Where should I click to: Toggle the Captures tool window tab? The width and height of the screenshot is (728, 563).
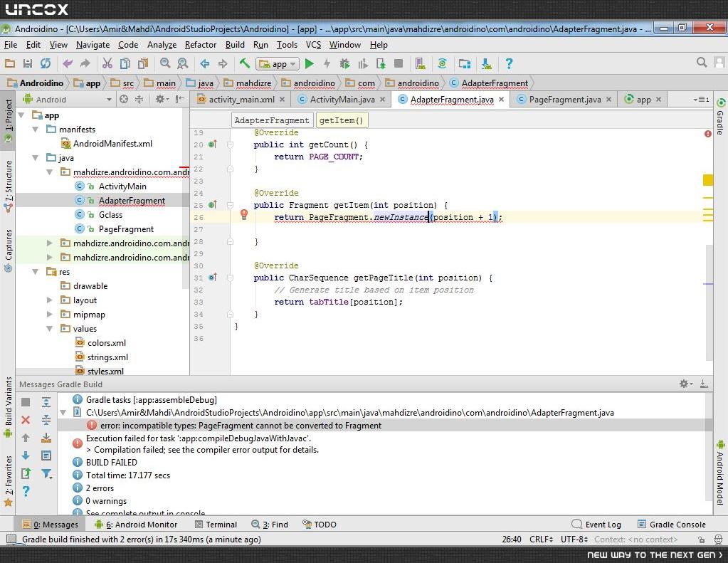8,250
